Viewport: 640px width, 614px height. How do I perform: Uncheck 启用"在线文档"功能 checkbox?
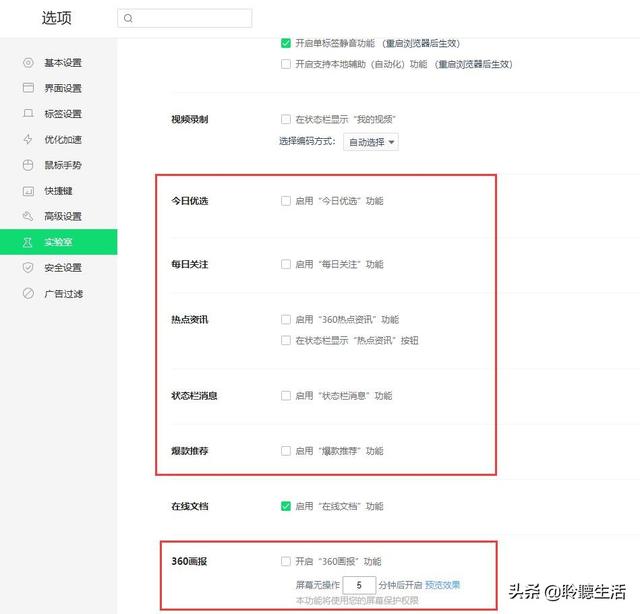coord(286,506)
